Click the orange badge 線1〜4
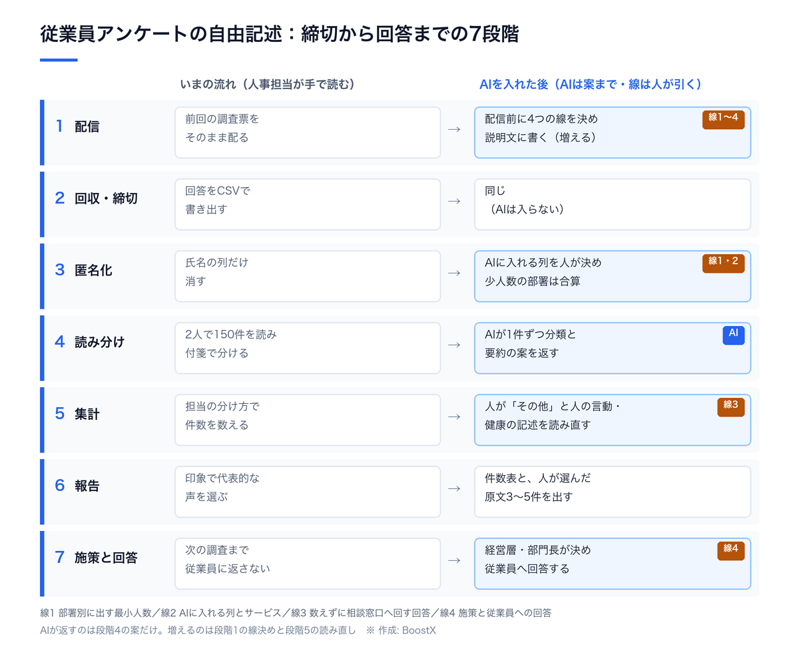 click(723, 118)
